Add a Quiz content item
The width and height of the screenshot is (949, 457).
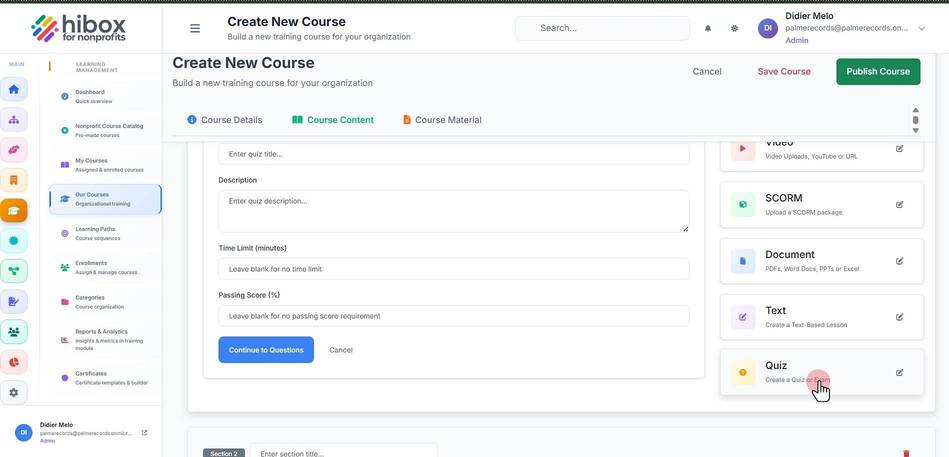[x=821, y=372]
